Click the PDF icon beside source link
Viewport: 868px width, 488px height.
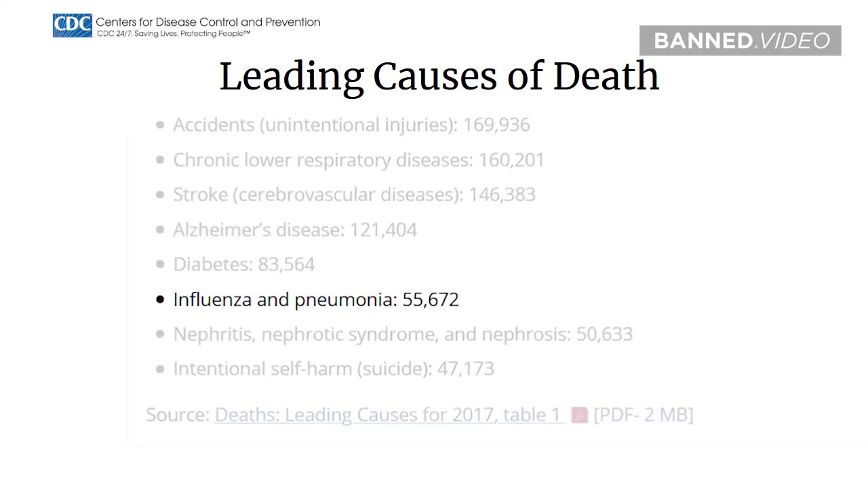579,415
